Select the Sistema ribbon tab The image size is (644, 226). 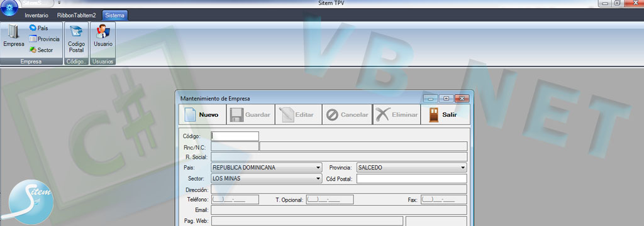point(114,16)
